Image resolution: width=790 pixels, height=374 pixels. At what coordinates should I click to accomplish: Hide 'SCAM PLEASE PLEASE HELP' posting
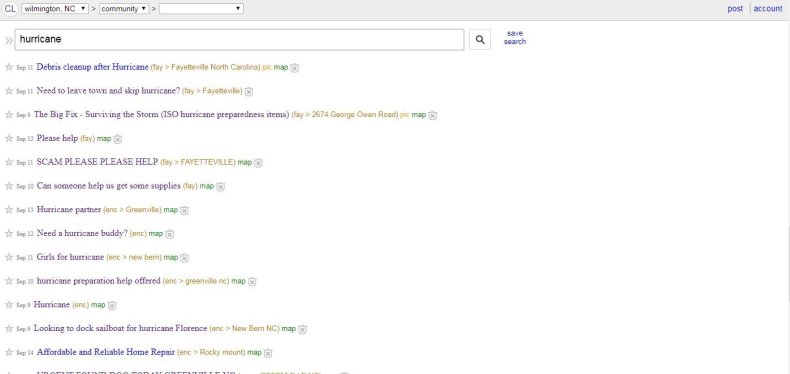pos(258,162)
